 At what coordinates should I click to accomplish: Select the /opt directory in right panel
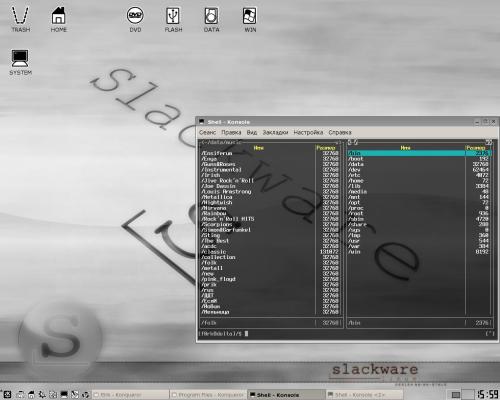pyautogui.click(x=419, y=202)
